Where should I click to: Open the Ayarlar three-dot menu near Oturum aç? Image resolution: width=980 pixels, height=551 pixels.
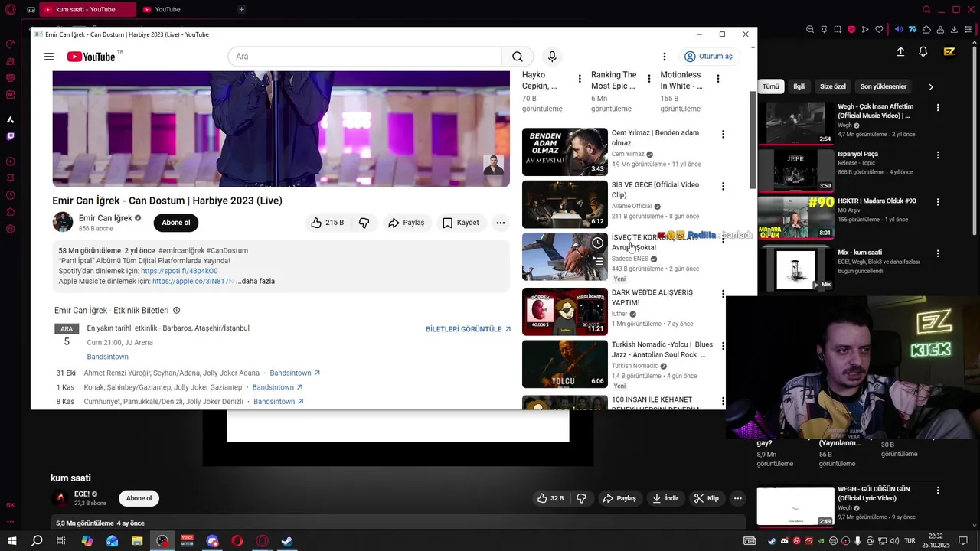click(x=665, y=57)
